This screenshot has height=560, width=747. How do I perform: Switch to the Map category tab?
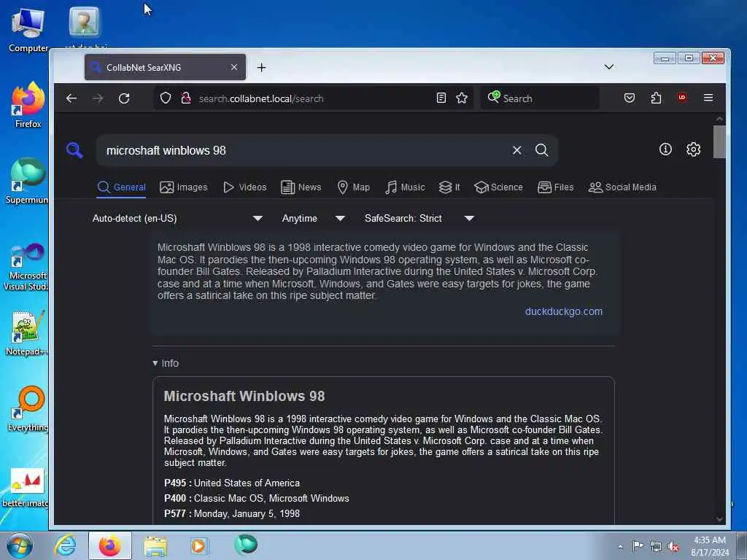[353, 187]
